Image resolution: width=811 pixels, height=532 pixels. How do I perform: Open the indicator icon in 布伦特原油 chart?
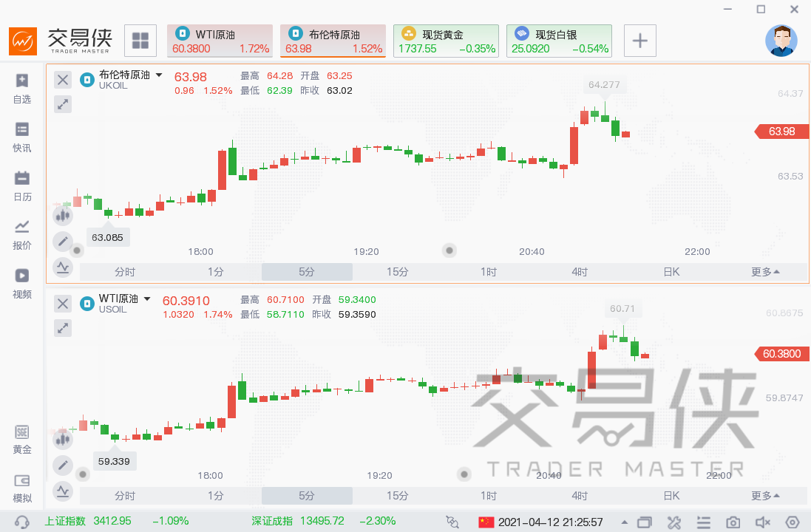(63, 267)
